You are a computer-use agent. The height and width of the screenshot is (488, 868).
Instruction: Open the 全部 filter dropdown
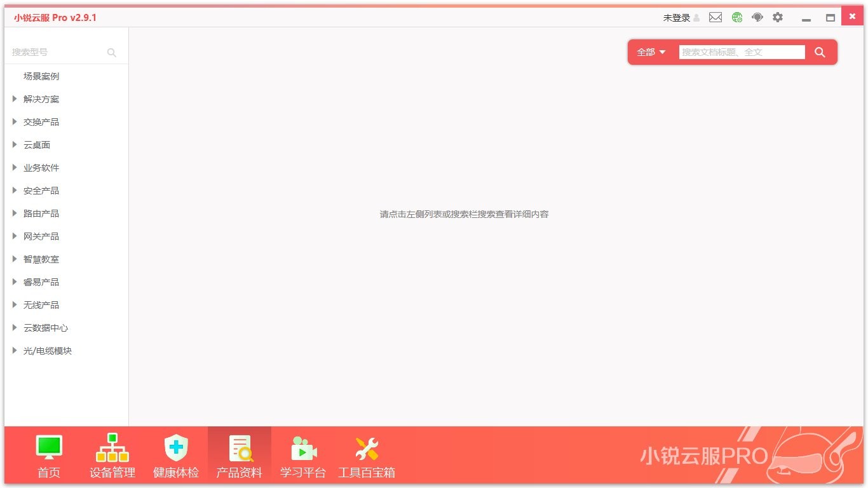coord(650,52)
